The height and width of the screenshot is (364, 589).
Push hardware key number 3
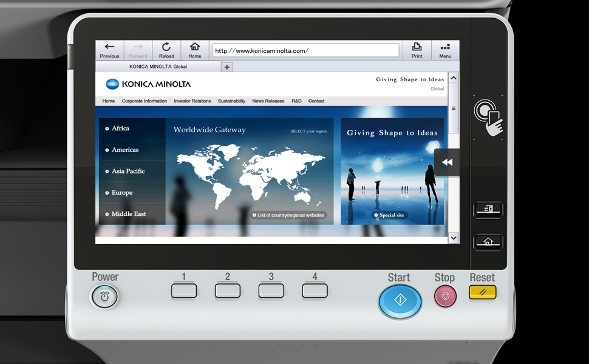pos(271,291)
